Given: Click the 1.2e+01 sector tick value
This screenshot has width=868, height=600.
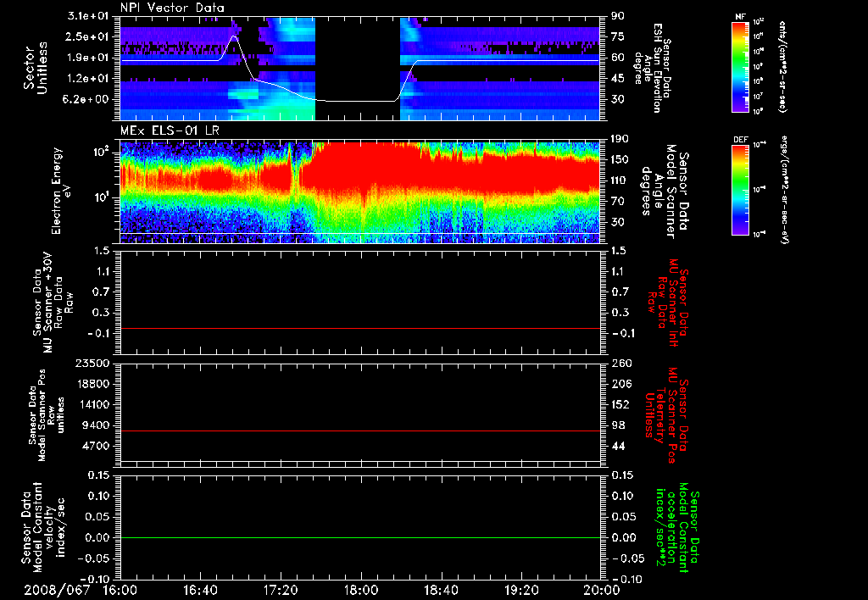Looking at the screenshot, I should tap(90, 79).
